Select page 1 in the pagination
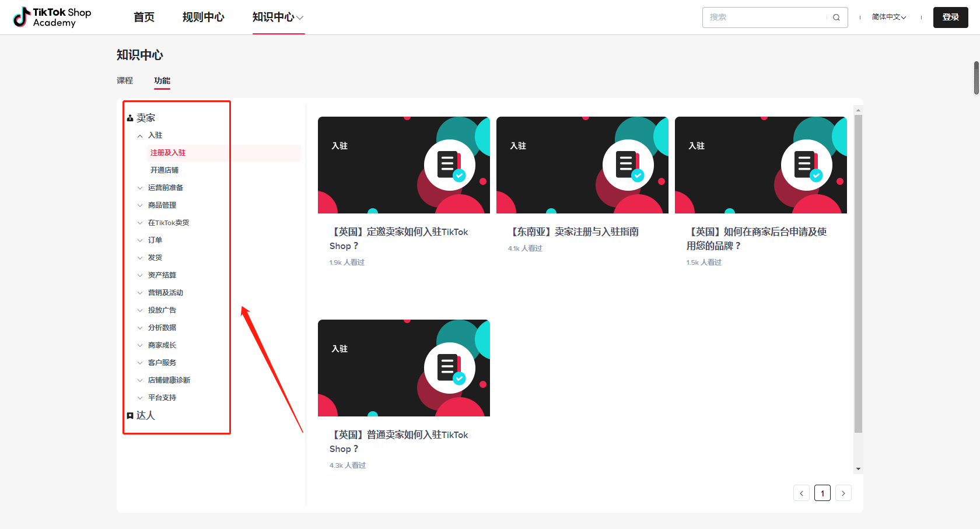Viewport: 980px width, 529px height. [822, 493]
